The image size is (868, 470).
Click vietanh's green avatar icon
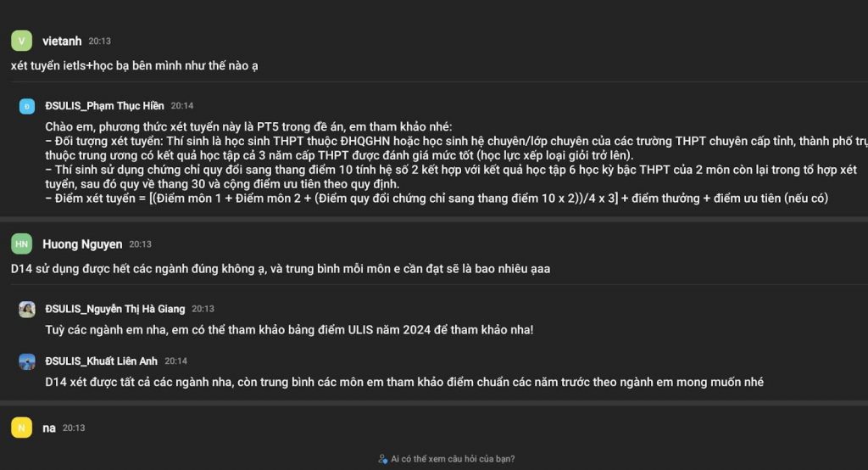click(x=21, y=41)
